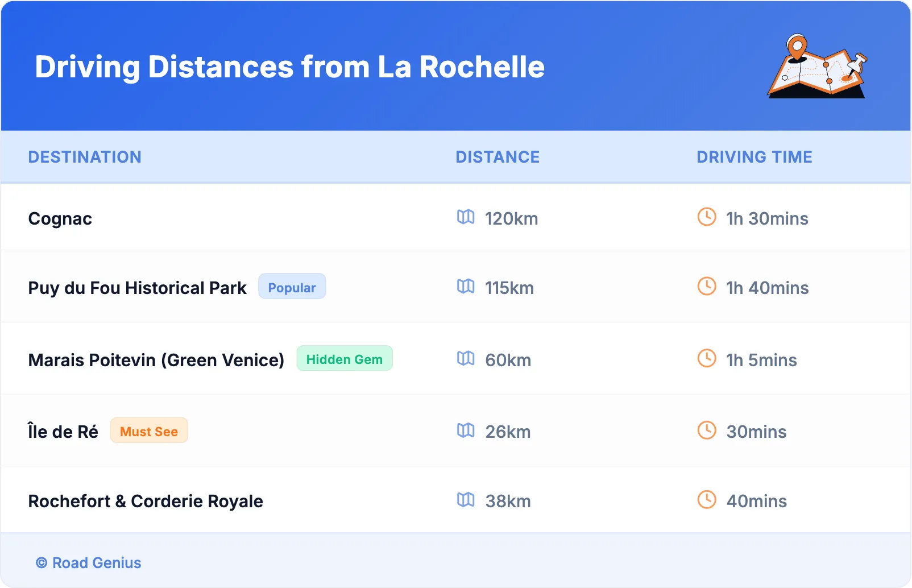
Task: Select Rochefort & Corderie Royale
Action: [x=146, y=502]
